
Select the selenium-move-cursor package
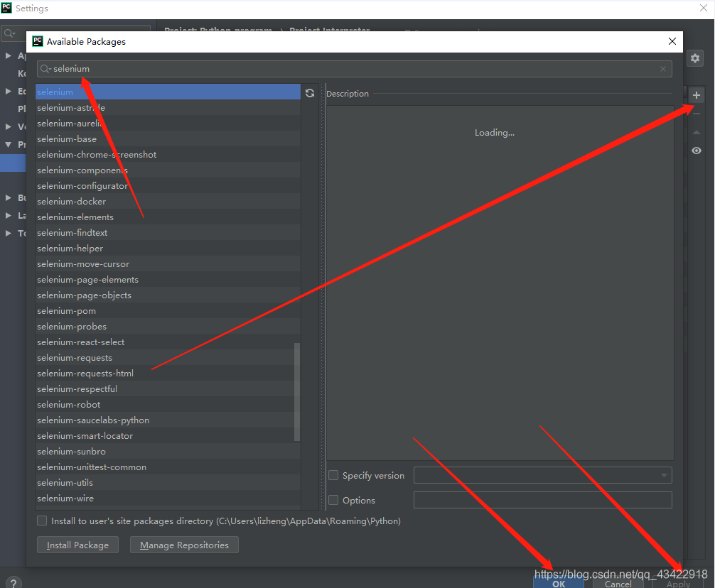168,263
